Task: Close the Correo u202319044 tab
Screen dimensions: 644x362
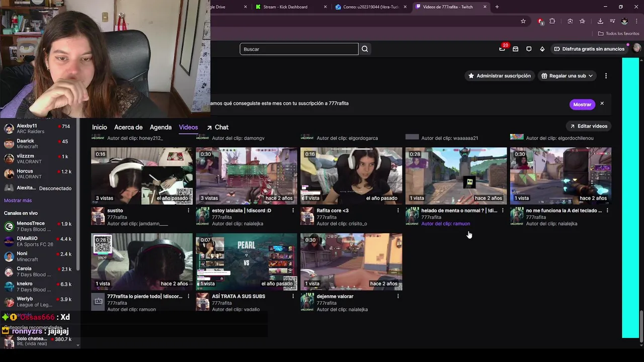Action: click(x=405, y=7)
